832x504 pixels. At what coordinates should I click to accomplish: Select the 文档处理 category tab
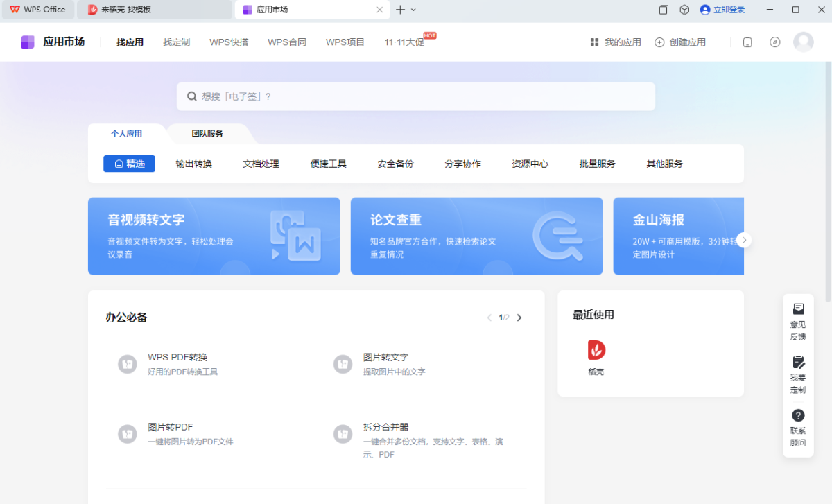(x=261, y=164)
